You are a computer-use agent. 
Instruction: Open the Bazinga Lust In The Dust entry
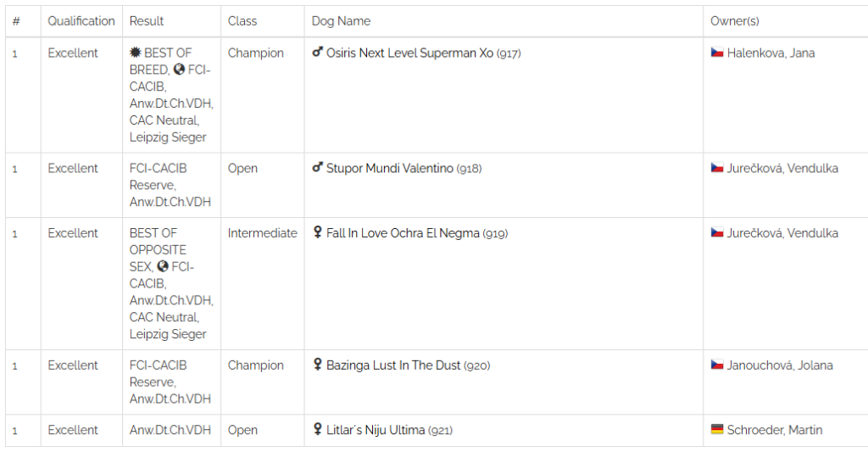click(393, 366)
